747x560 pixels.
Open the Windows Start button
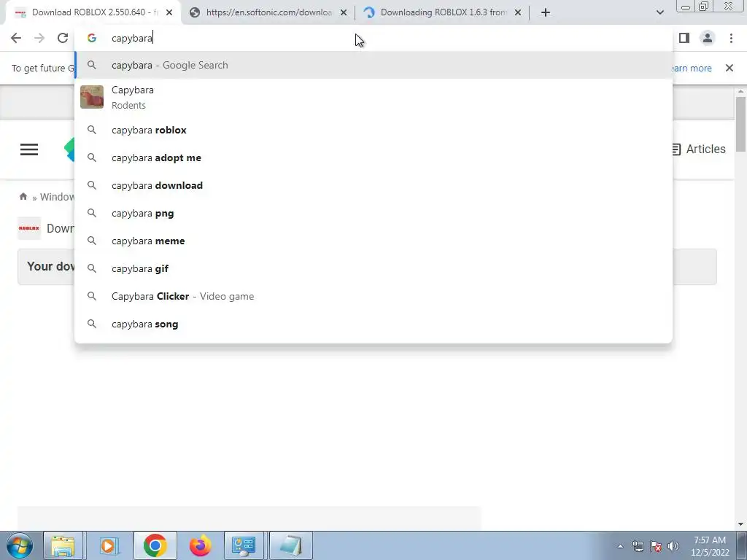[19, 545]
